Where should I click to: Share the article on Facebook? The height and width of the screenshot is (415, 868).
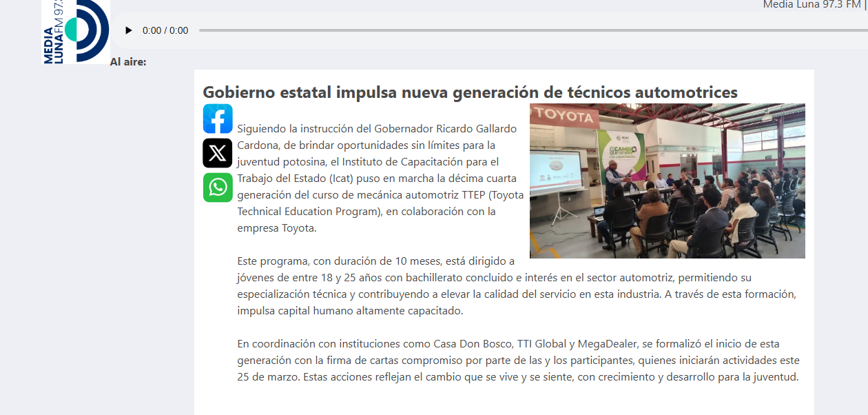(218, 119)
